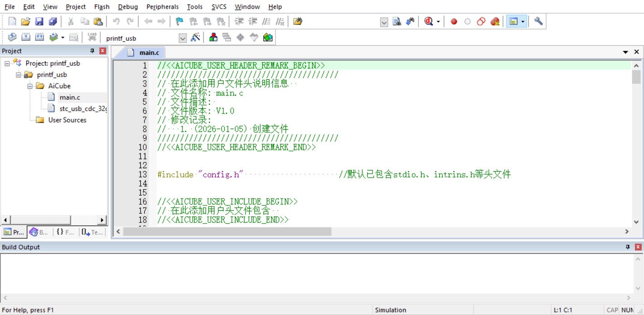Open the Configuration wrench icon
The image size is (644, 315).
point(538,21)
